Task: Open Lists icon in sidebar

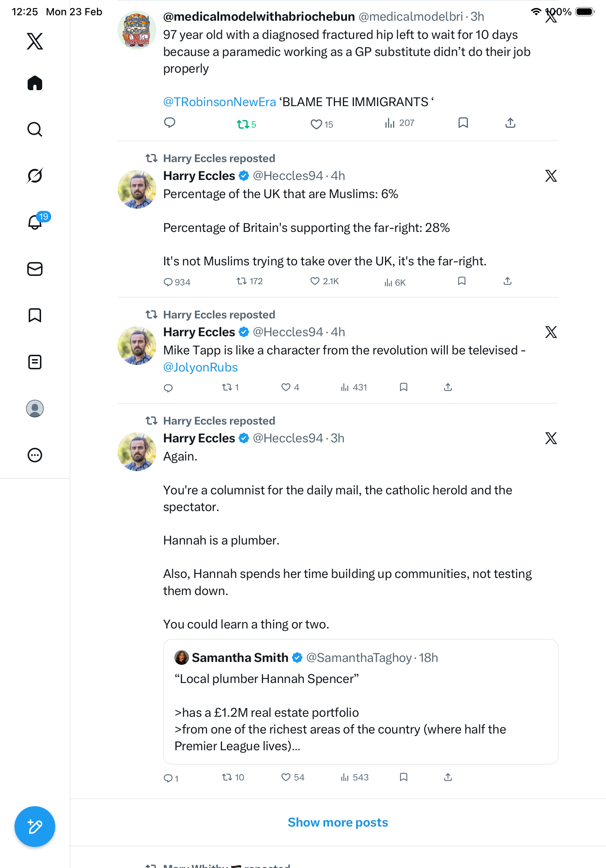Action: pyautogui.click(x=35, y=362)
